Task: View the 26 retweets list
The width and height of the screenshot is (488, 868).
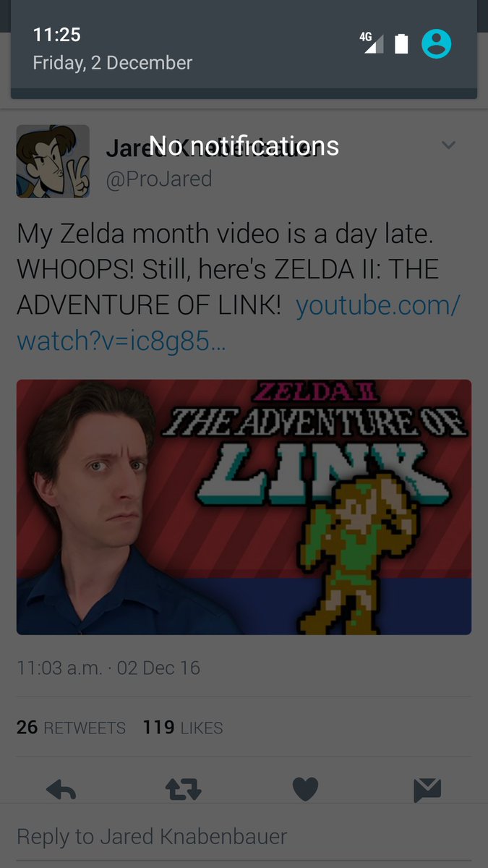Action: (x=71, y=727)
